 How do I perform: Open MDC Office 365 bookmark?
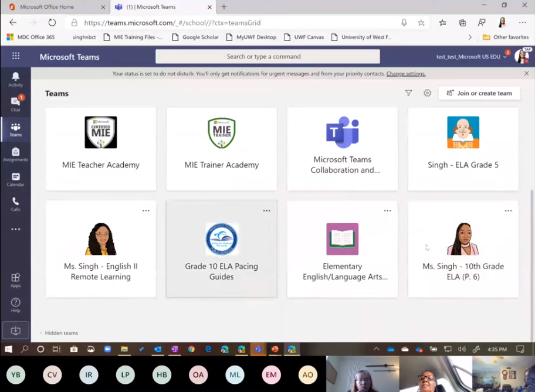(x=31, y=37)
